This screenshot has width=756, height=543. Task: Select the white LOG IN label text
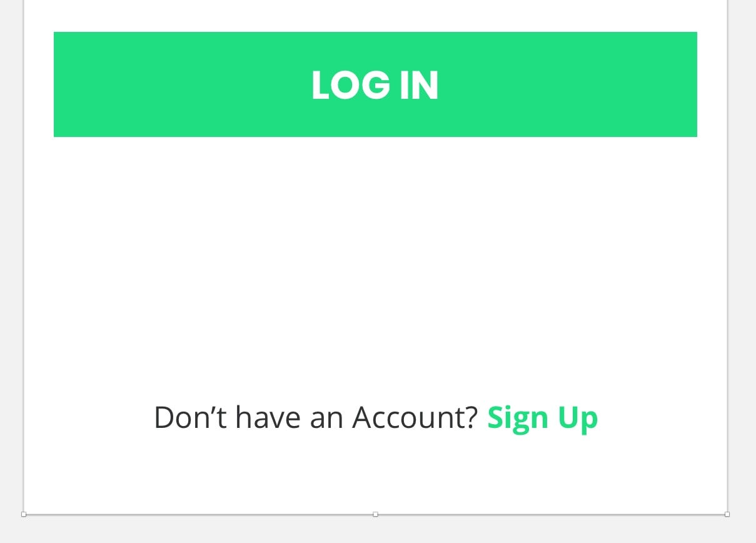click(375, 85)
